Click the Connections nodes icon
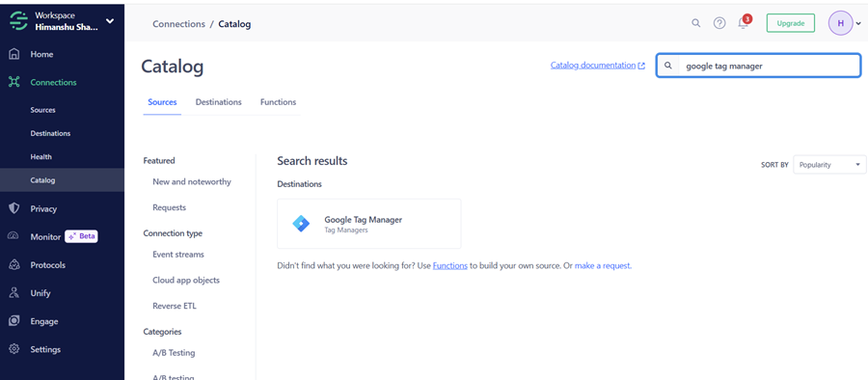This screenshot has width=868, height=380. click(14, 83)
